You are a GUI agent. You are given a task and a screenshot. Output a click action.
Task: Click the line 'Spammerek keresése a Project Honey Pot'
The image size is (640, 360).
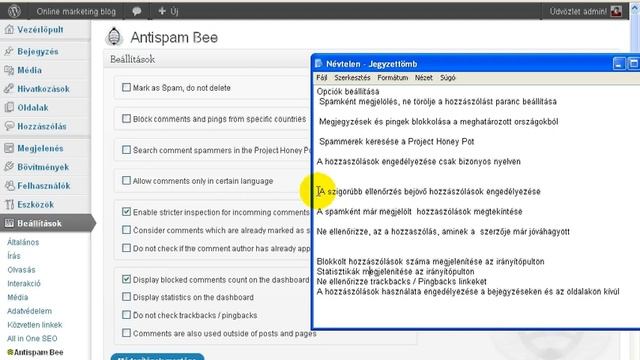pos(396,142)
